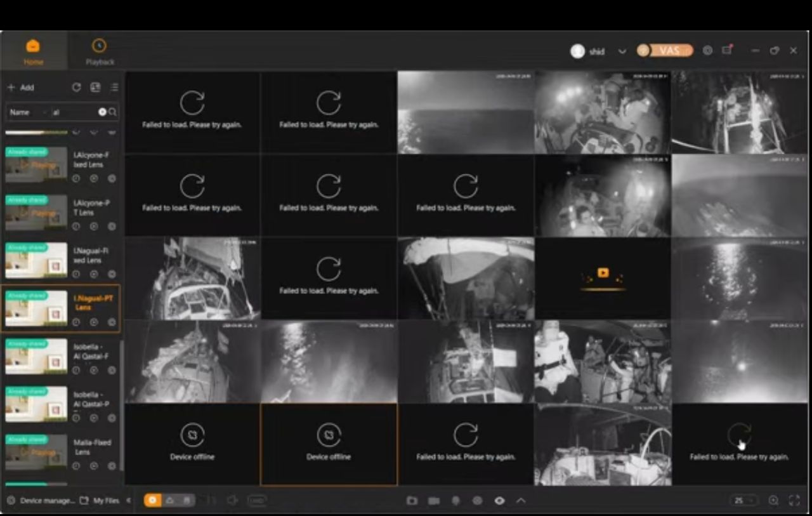
Task: Open the Name filter dropdown
Action: (29, 112)
